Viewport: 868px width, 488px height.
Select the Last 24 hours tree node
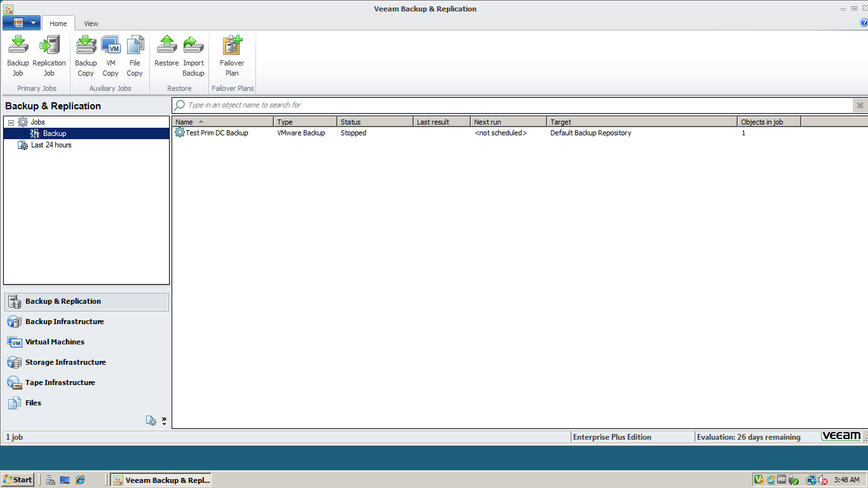pos(51,145)
